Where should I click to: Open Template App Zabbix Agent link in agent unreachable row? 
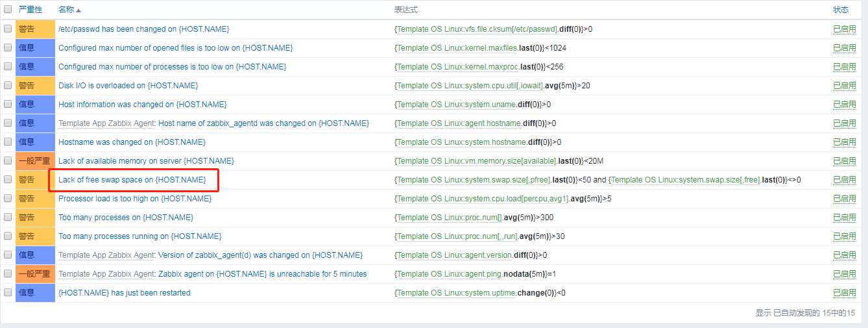tap(106, 273)
